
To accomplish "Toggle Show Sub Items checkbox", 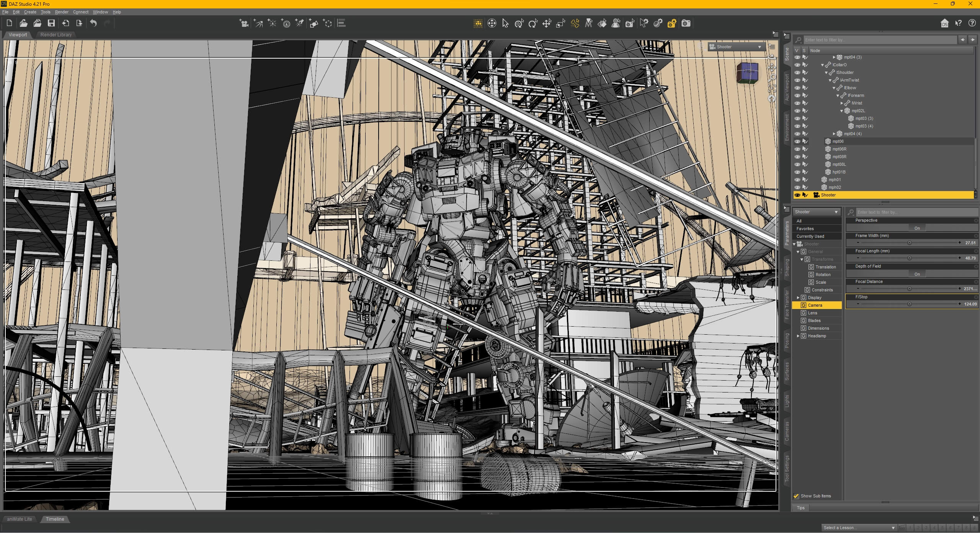I will tap(796, 496).
